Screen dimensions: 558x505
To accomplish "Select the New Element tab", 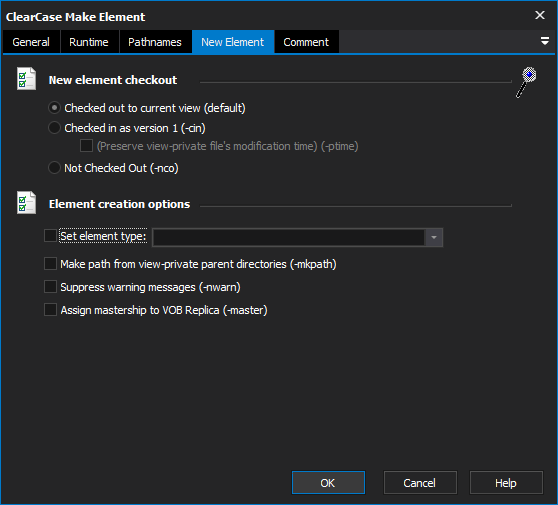I will pos(233,42).
